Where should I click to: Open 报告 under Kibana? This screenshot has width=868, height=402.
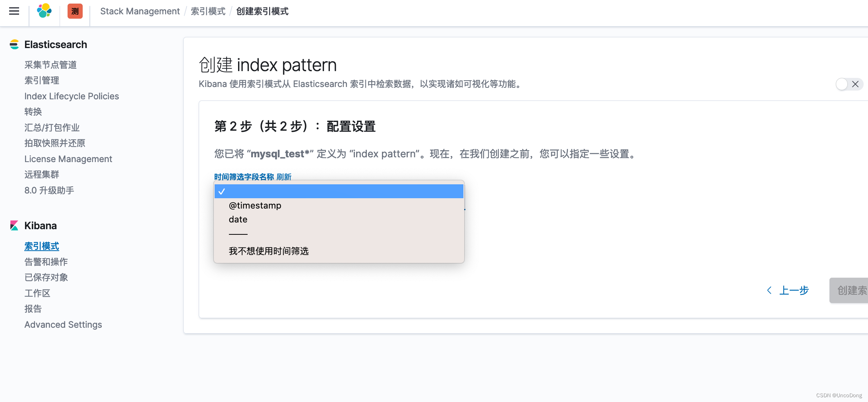pyautogui.click(x=33, y=309)
